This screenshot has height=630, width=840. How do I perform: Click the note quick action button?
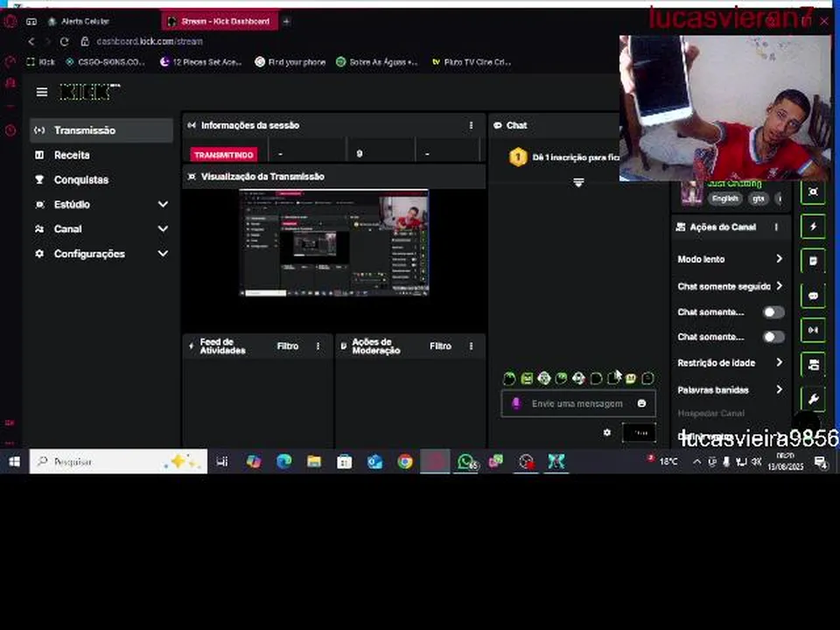pos(813,262)
